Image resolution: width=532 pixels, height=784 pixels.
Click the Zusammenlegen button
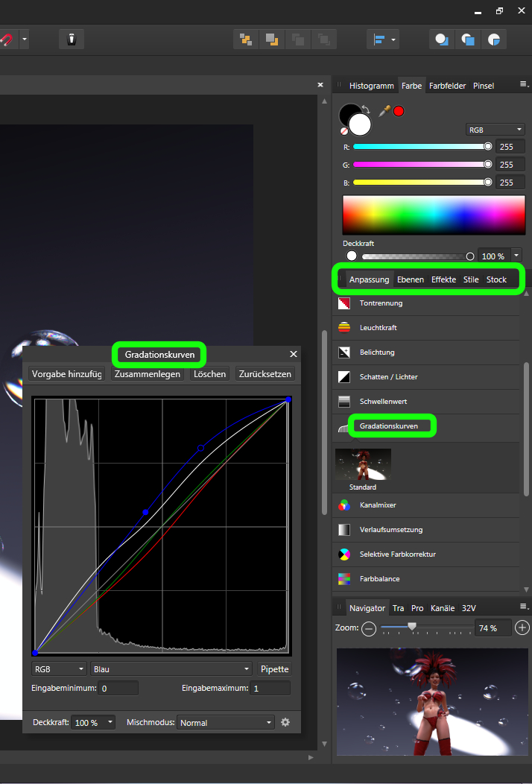tap(148, 373)
